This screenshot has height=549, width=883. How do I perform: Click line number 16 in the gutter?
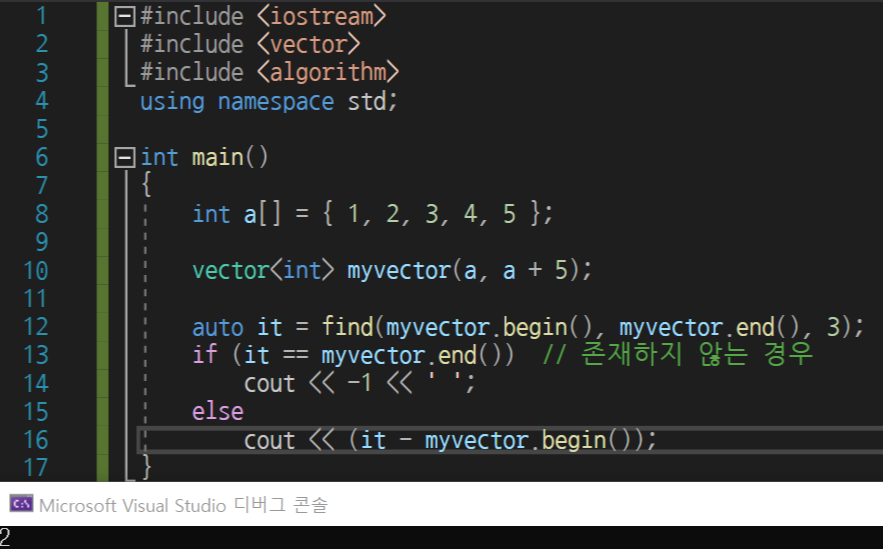click(x=35, y=440)
